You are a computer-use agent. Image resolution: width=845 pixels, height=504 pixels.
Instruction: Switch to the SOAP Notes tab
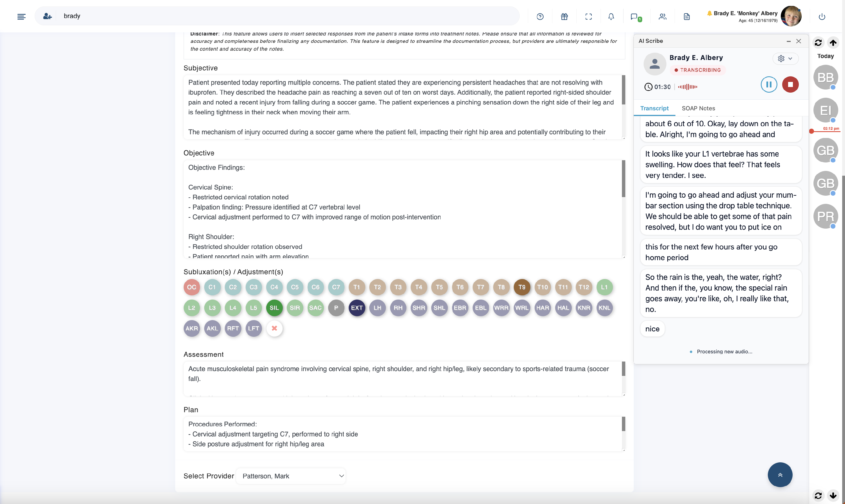click(x=698, y=108)
